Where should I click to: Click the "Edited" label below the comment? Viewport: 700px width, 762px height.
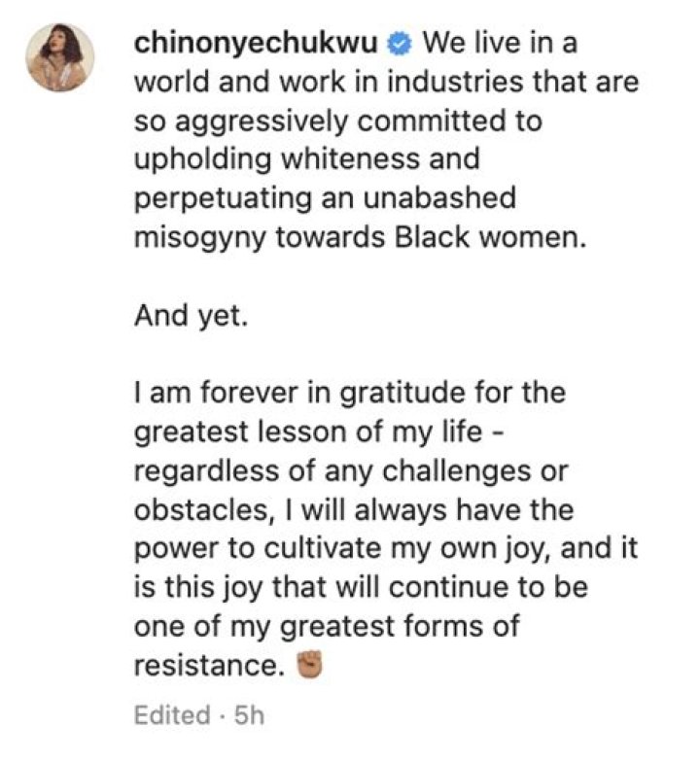pos(171,716)
